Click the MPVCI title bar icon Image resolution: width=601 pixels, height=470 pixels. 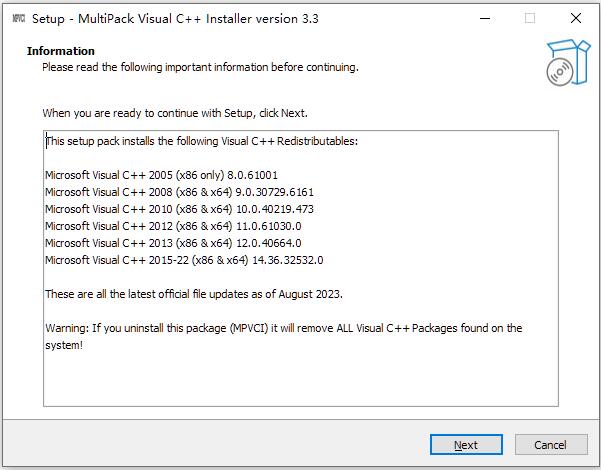click(x=16, y=18)
